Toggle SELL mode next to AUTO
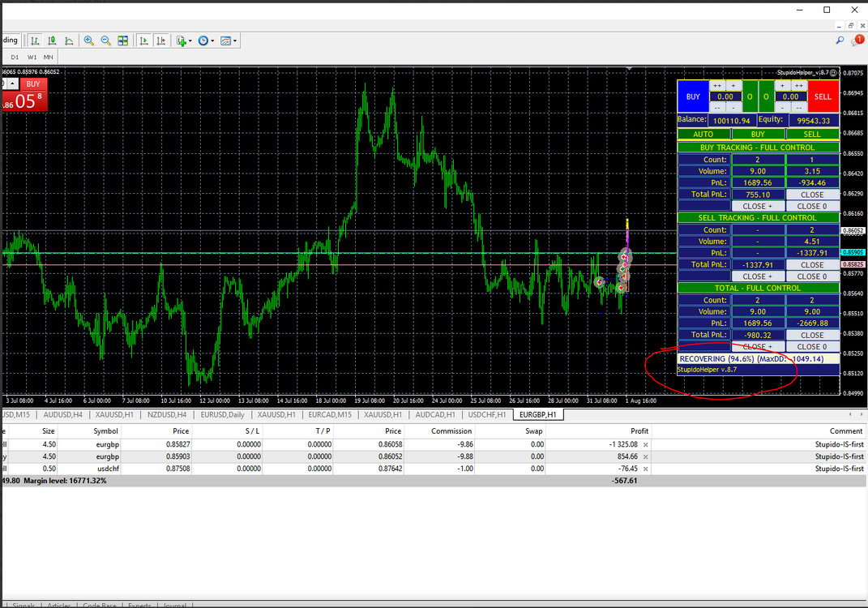 [812, 134]
